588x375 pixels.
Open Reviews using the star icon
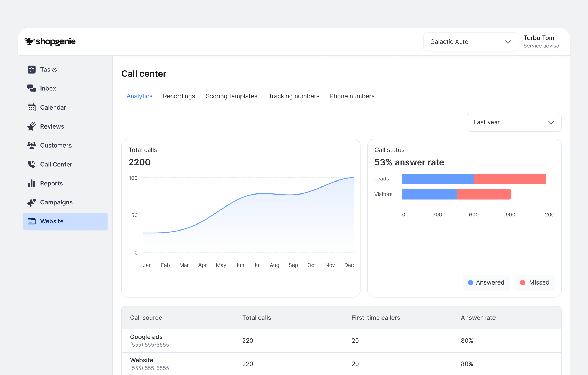[x=31, y=126]
